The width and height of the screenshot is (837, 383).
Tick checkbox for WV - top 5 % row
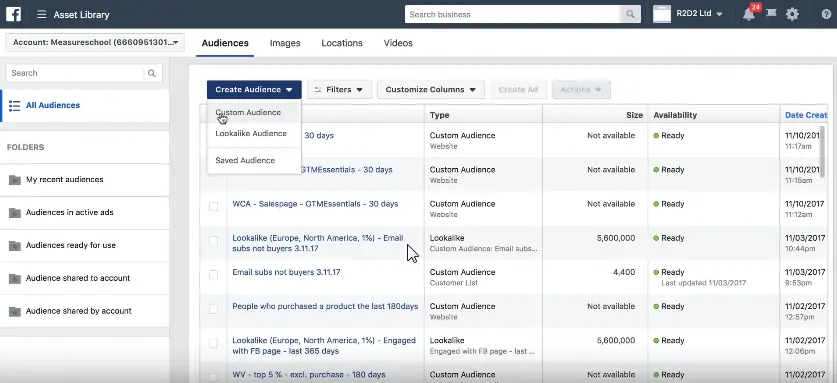point(214,377)
